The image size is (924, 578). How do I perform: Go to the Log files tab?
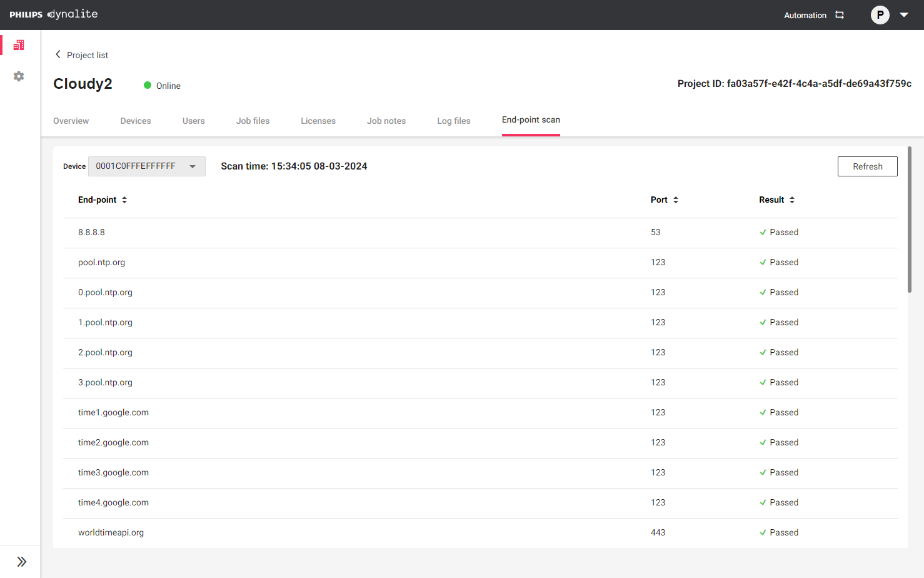(x=453, y=121)
